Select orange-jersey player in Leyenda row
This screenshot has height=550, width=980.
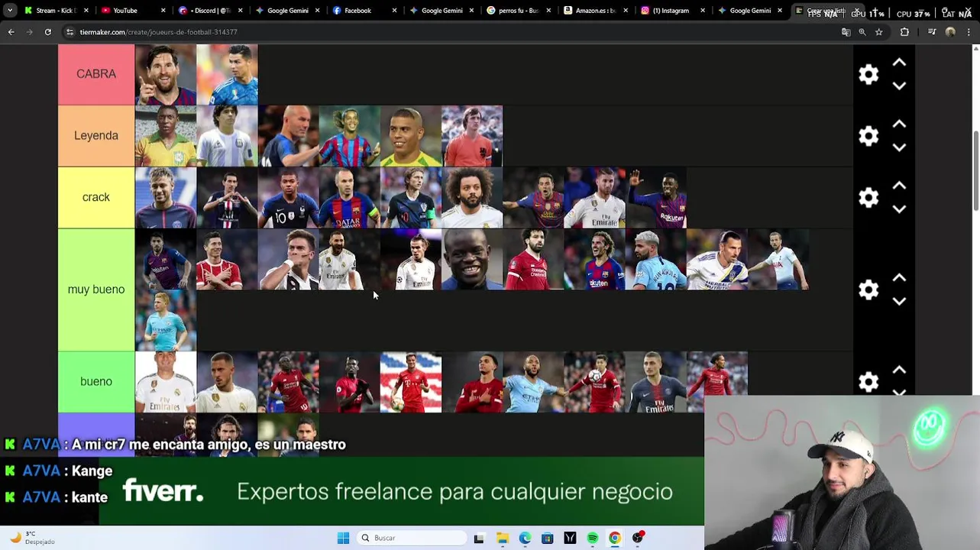(x=472, y=136)
